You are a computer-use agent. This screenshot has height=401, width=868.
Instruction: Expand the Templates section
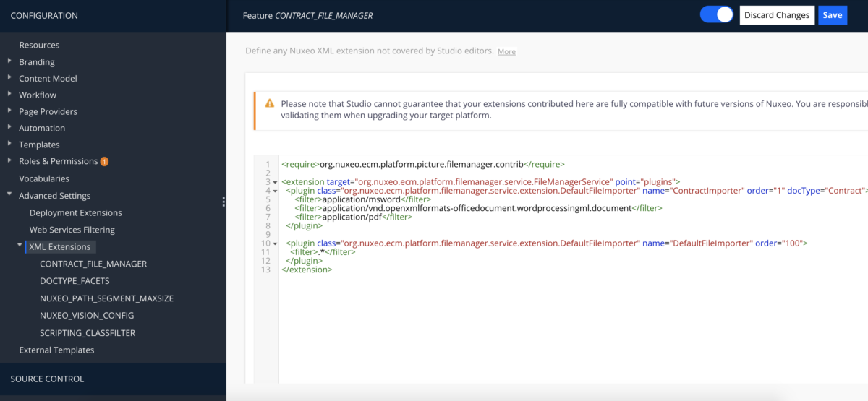pyautogui.click(x=9, y=145)
